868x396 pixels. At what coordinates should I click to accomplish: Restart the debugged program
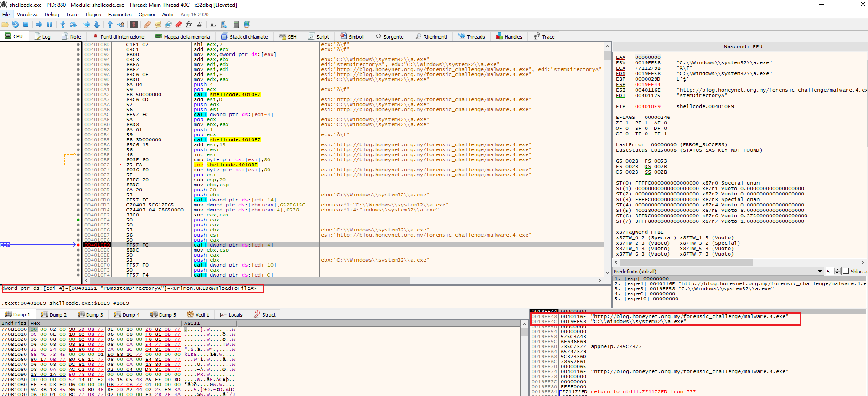[x=15, y=25]
